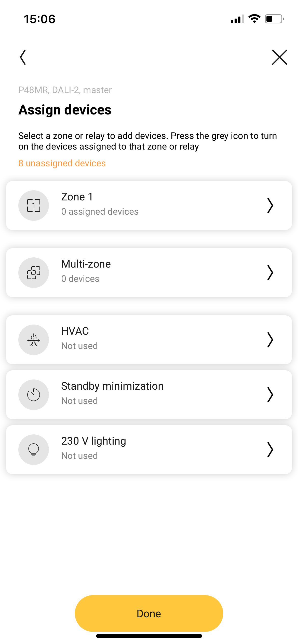Viewport: 298px width, 644px height.
Task: Close the Assign devices screen
Action: tap(279, 57)
